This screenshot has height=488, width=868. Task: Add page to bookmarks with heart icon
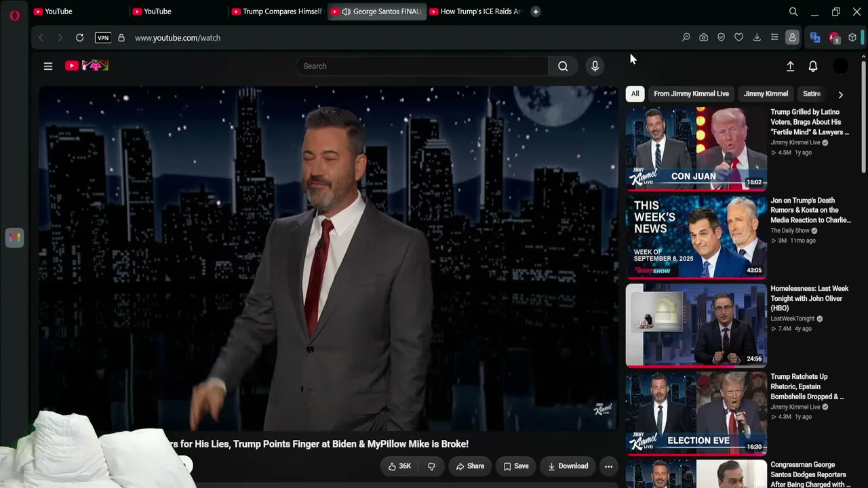738,38
